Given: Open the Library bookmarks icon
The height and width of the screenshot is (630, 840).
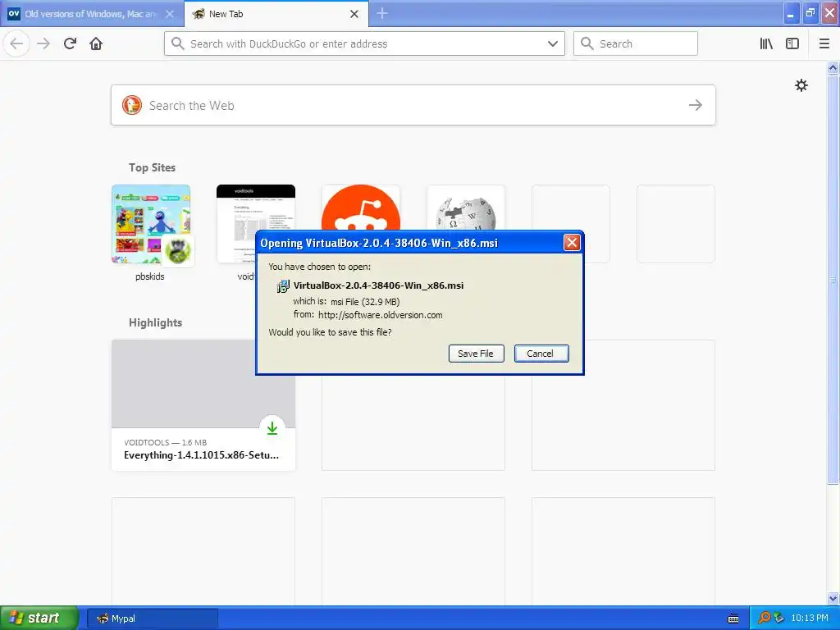Looking at the screenshot, I should (x=766, y=43).
